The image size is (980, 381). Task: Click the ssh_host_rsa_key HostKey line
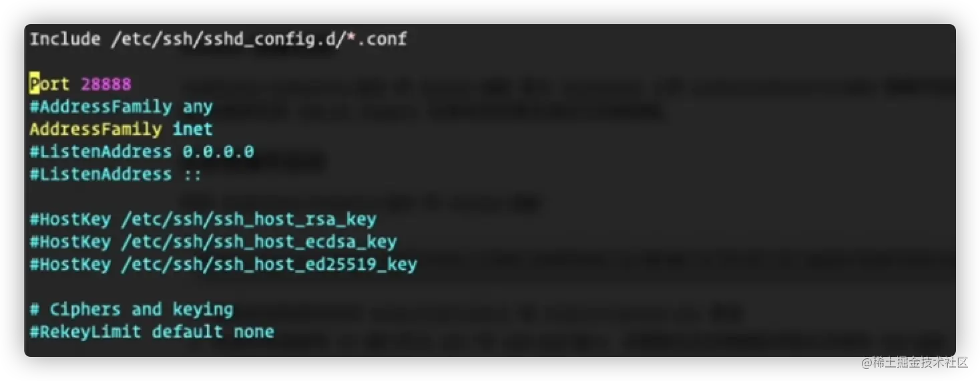pyautogui.click(x=203, y=219)
